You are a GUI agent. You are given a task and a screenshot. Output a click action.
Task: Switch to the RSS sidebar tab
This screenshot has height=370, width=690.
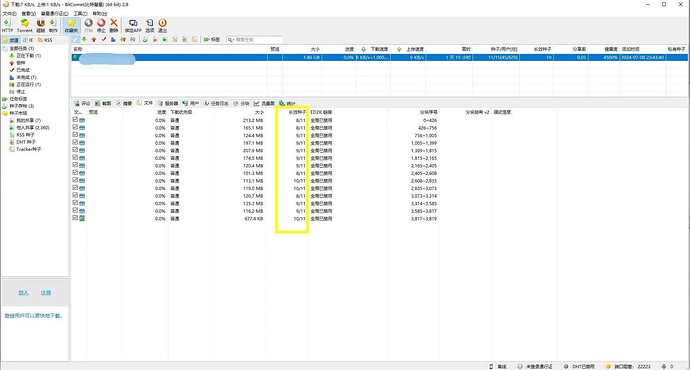click(x=45, y=40)
